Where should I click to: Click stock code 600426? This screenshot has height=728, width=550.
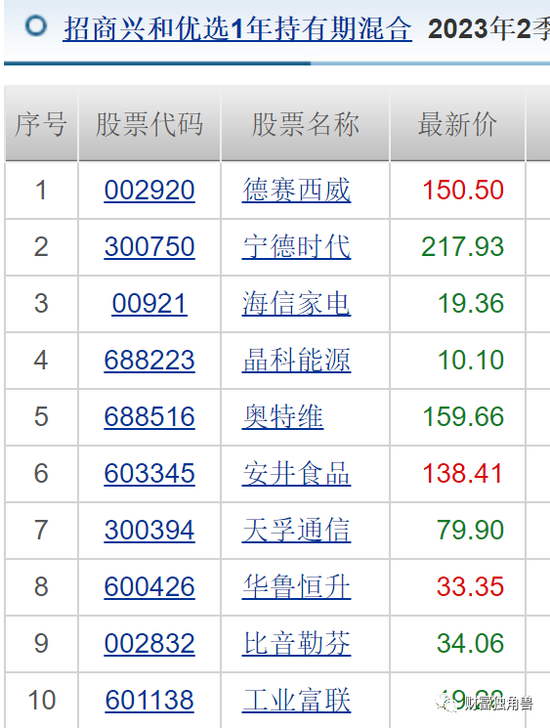click(149, 587)
